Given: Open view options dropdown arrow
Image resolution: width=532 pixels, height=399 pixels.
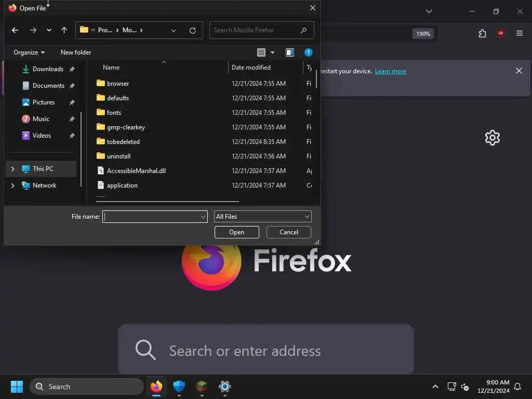Looking at the screenshot, I should 272,52.
